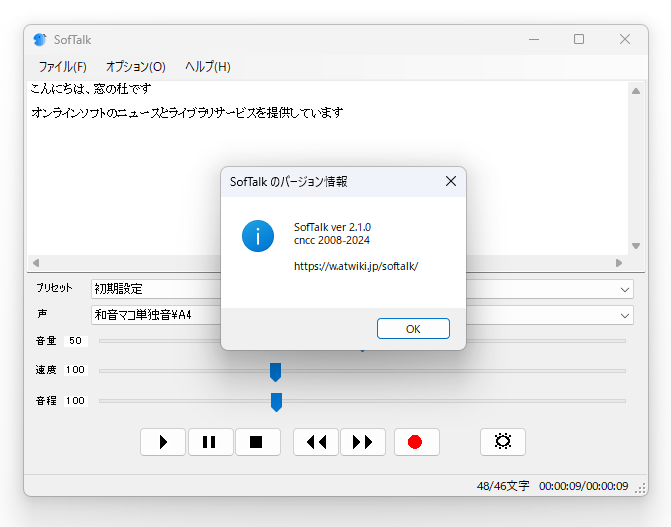Click the 00:00:09/00:00:09 time display
Screen dimensions: 671x527
tap(584, 486)
